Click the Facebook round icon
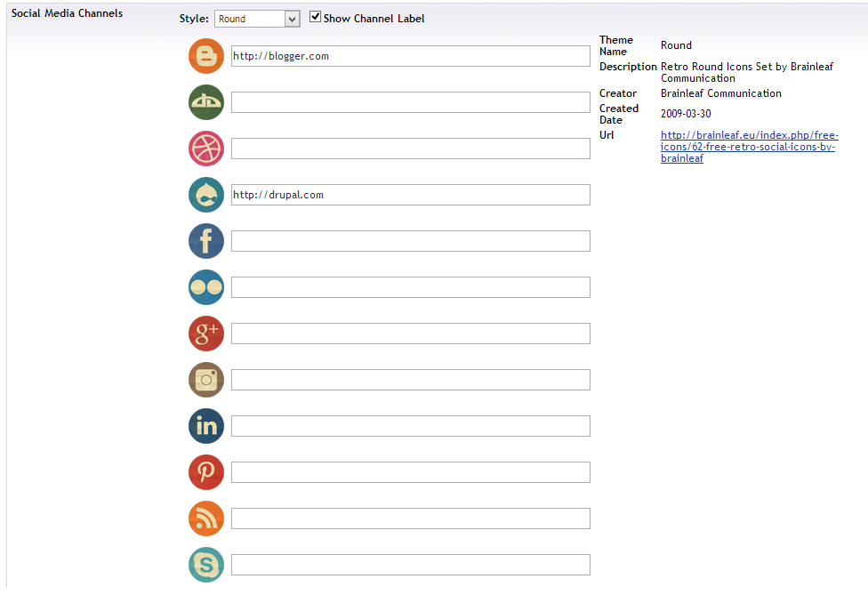The image size is (868, 595). pos(206,241)
